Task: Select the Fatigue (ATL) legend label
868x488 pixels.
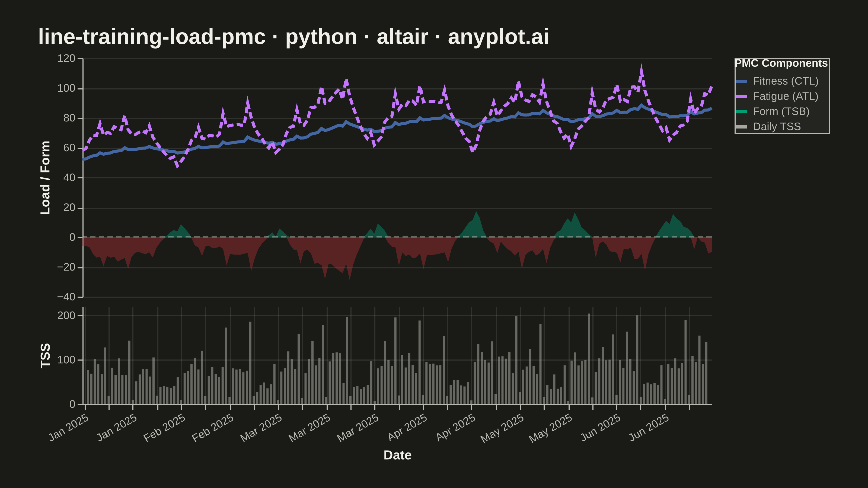Action: tap(786, 96)
